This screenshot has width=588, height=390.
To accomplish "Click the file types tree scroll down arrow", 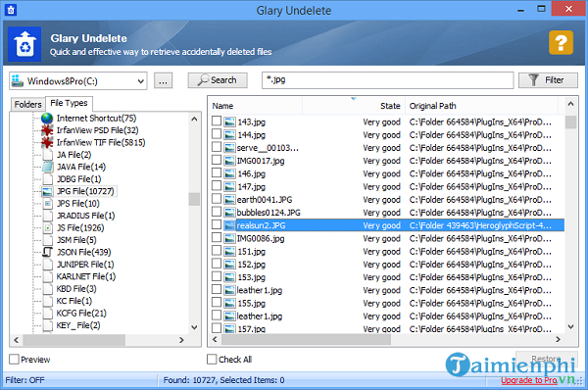I will click(x=194, y=327).
